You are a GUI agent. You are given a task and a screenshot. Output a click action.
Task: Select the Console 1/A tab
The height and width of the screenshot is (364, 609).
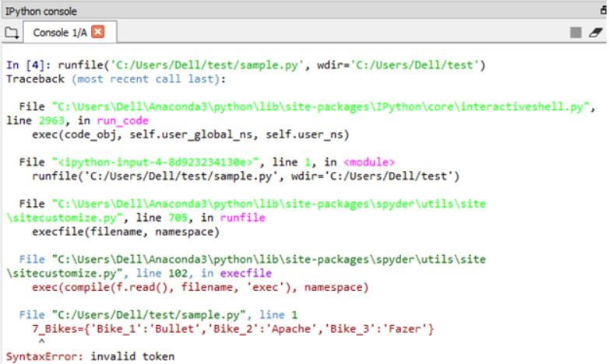(70, 32)
